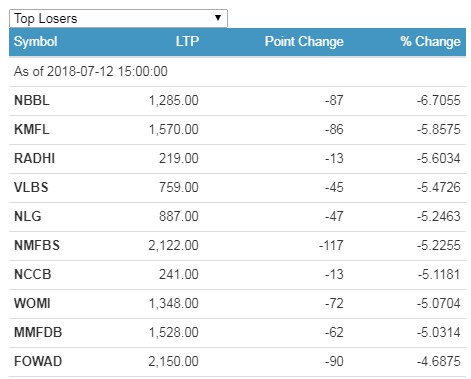Image resolution: width=471 pixels, height=379 pixels.
Task: Open the NBBL symbol link
Action: coord(32,100)
